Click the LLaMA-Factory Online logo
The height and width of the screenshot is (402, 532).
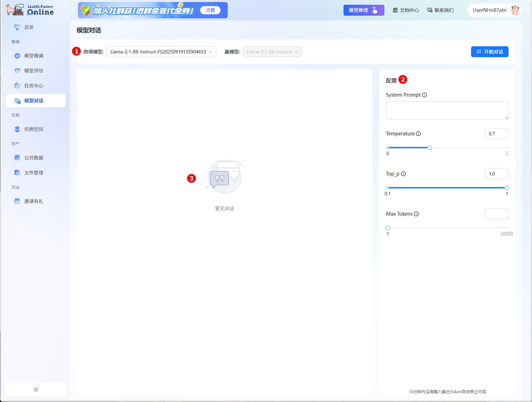[x=30, y=10]
